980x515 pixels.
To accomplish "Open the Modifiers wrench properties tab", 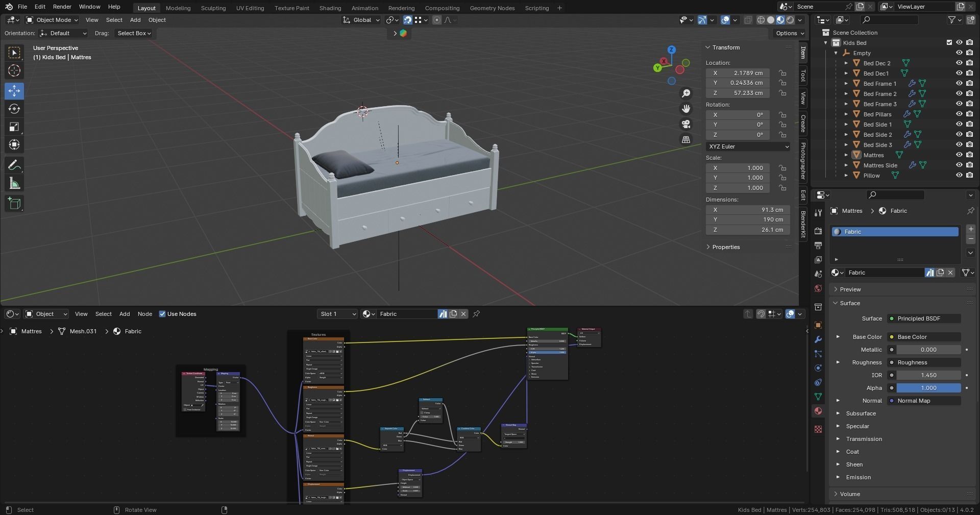I will click(x=818, y=339).
